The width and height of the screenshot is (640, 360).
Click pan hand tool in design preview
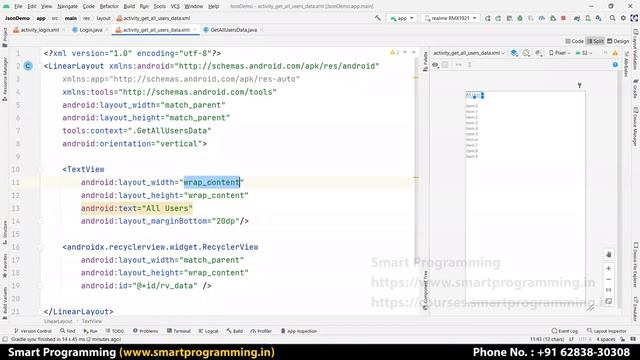click(x=608, y=254)
